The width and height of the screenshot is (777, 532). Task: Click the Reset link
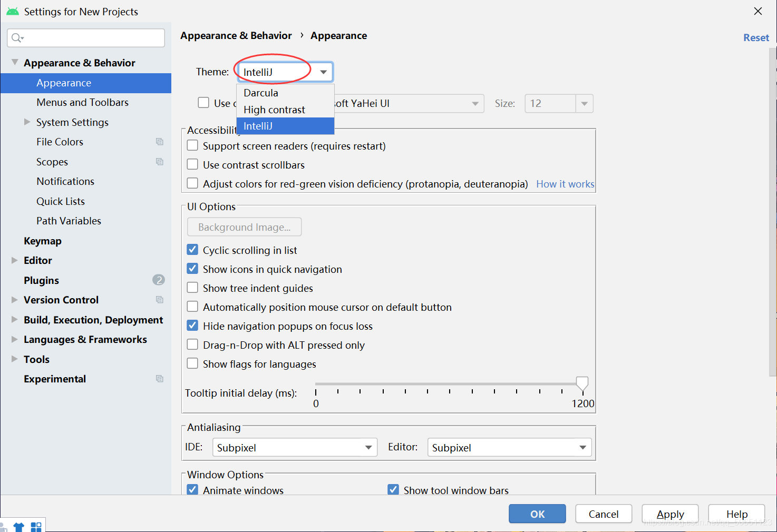coord(756,37)
